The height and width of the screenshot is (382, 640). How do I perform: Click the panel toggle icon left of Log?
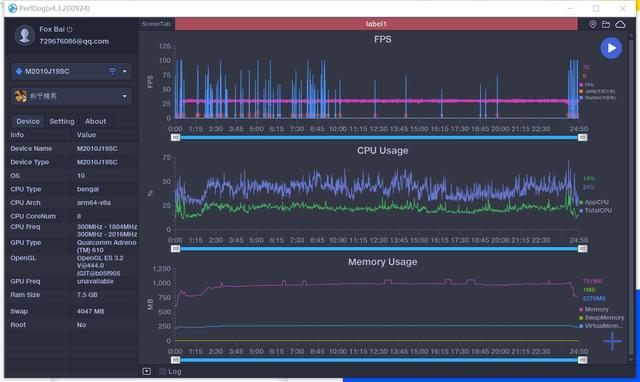pyautogui.click(x=147, y=371)
